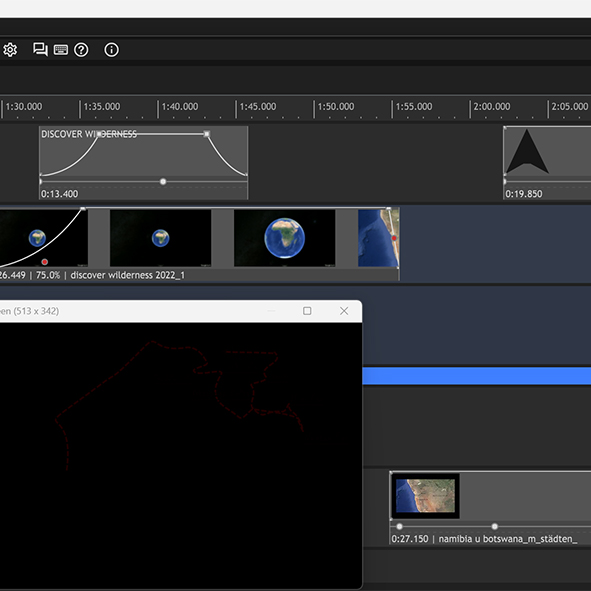Click the red marker dot on first Earth thumbnail
This screenshot has height=591, width=591.
[44, 262]
